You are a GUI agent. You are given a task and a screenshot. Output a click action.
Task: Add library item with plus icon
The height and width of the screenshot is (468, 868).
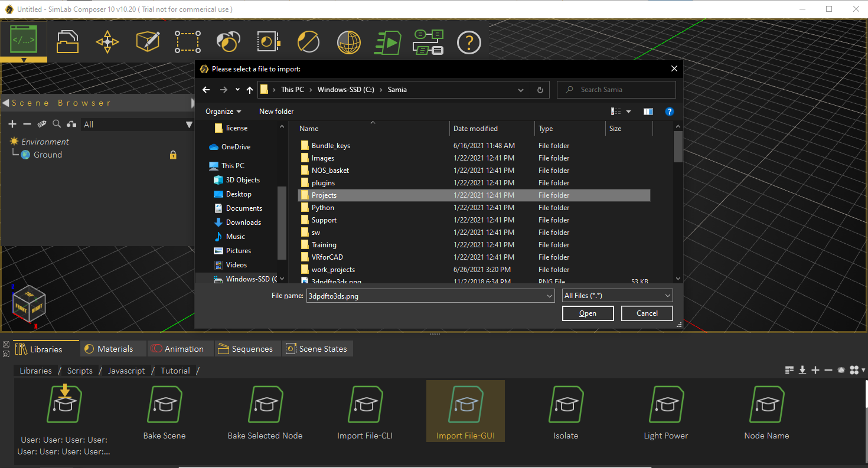(x=815, y=370)
